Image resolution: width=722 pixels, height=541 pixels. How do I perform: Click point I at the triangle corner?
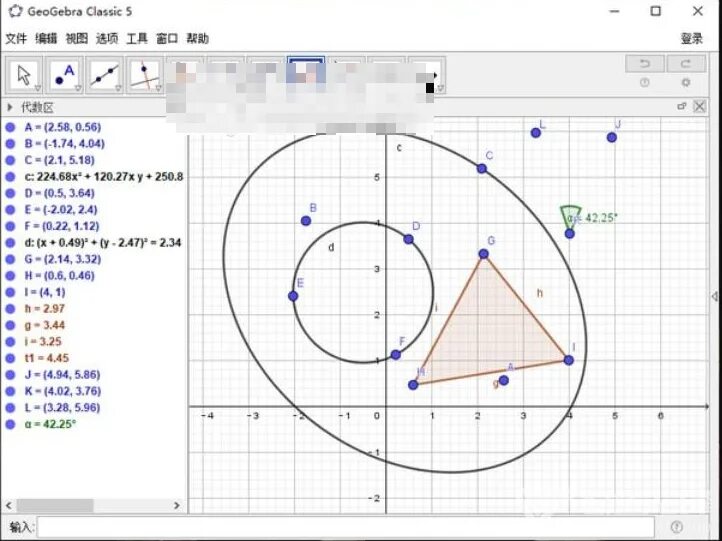pos(569,360)
